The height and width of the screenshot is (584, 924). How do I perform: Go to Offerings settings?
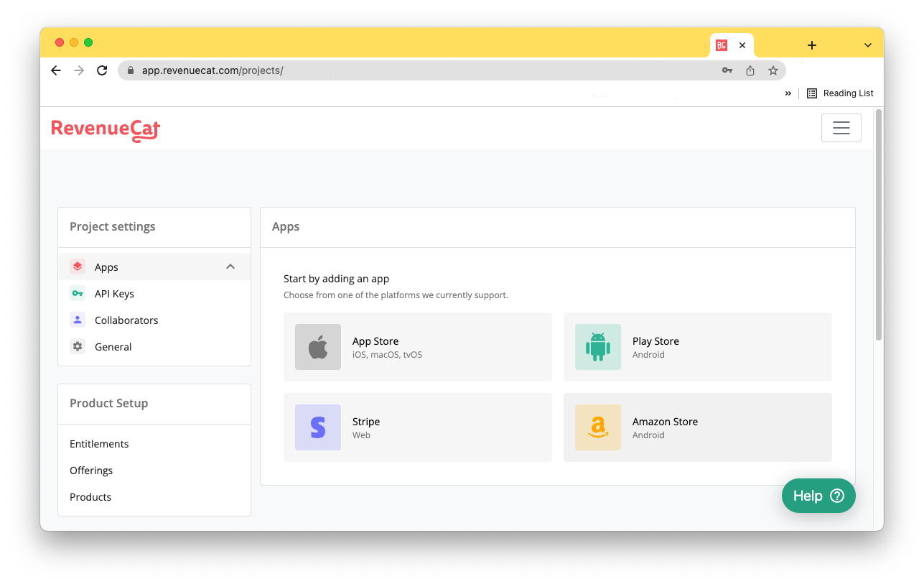91,471
